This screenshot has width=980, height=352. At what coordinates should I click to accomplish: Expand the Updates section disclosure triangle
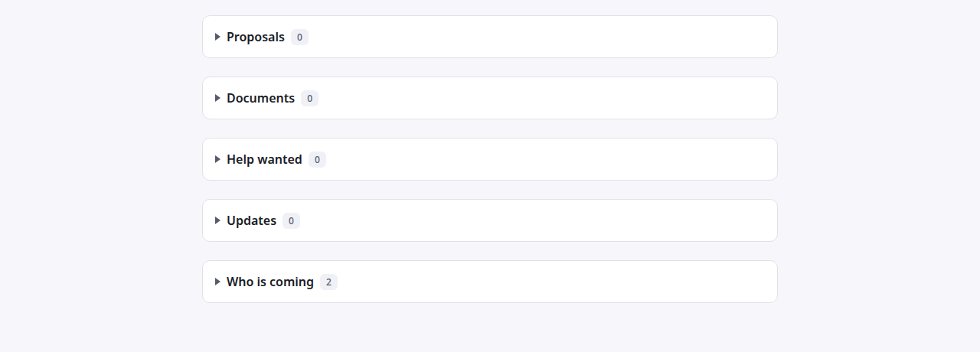click(x=218, y=220)
